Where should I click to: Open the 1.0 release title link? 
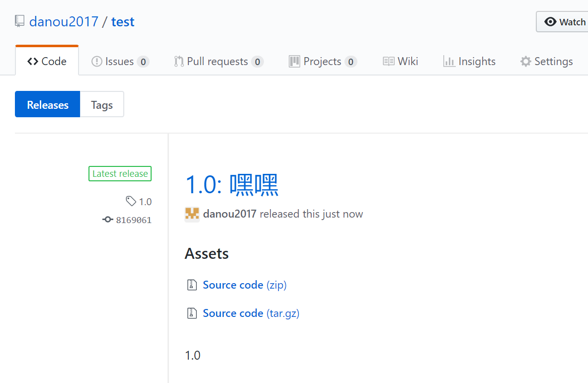tap(232, 185)
